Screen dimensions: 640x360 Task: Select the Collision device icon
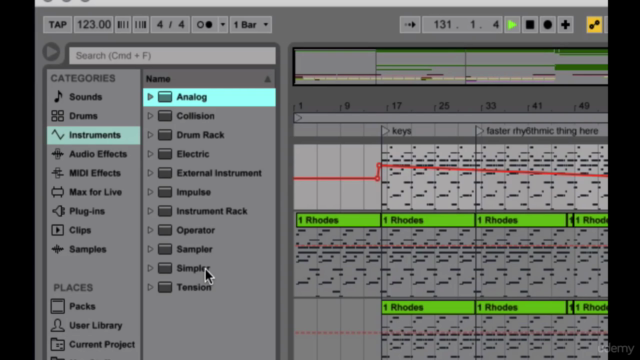165,116
